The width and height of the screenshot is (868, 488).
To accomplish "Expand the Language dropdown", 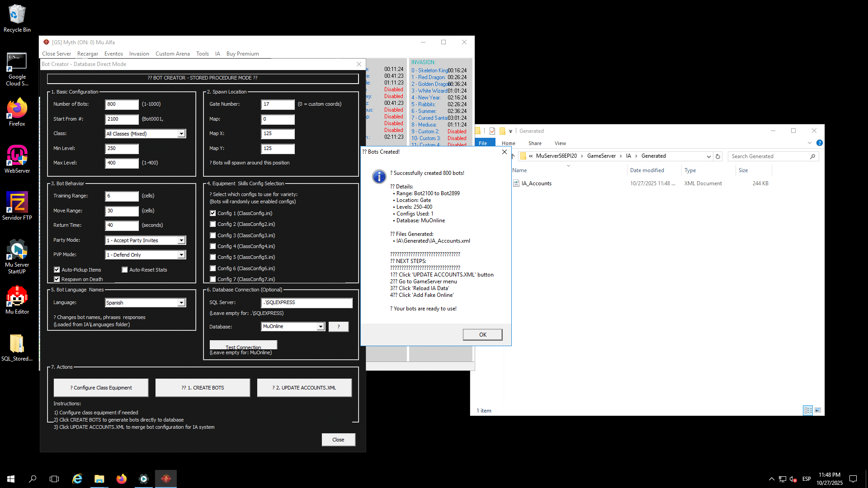I will coord(181,303).
